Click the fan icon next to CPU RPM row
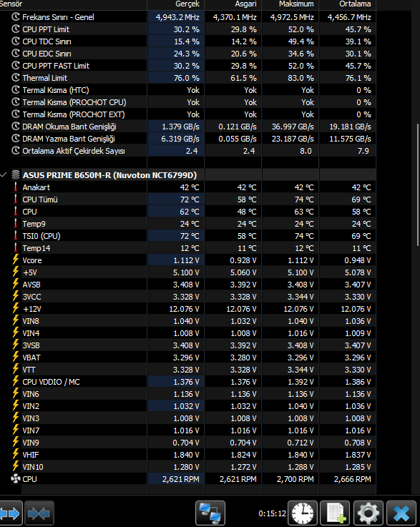 coord(16,479)
